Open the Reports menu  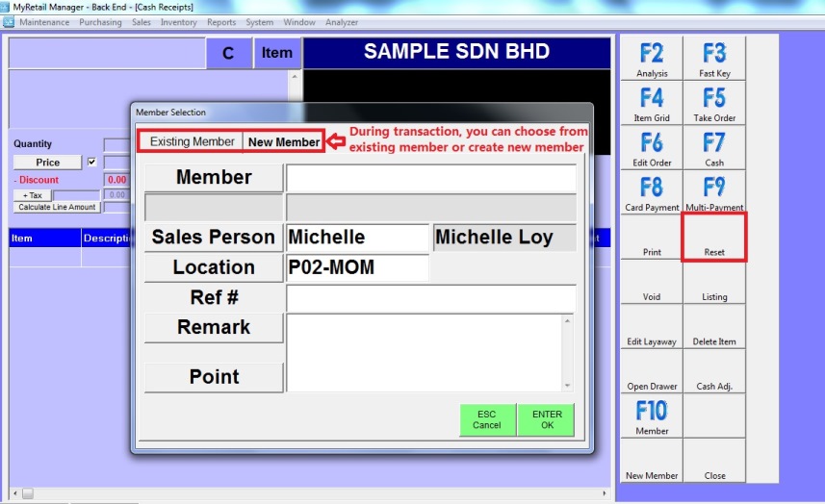pos(221,22)
